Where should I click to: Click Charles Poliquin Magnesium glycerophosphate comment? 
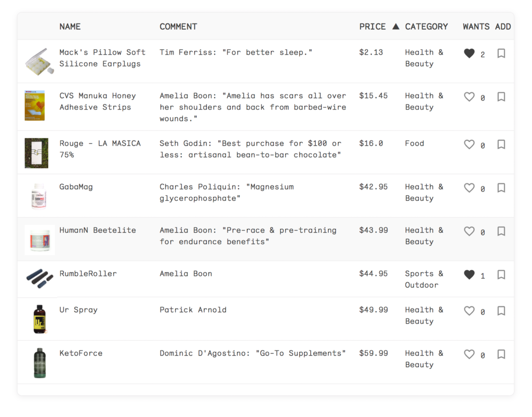(227, 193)
